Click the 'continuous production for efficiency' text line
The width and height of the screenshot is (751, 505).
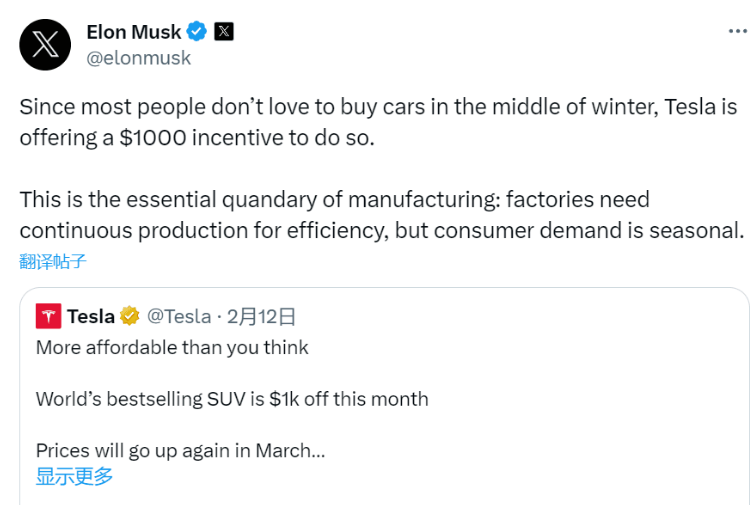coord(381,230)
